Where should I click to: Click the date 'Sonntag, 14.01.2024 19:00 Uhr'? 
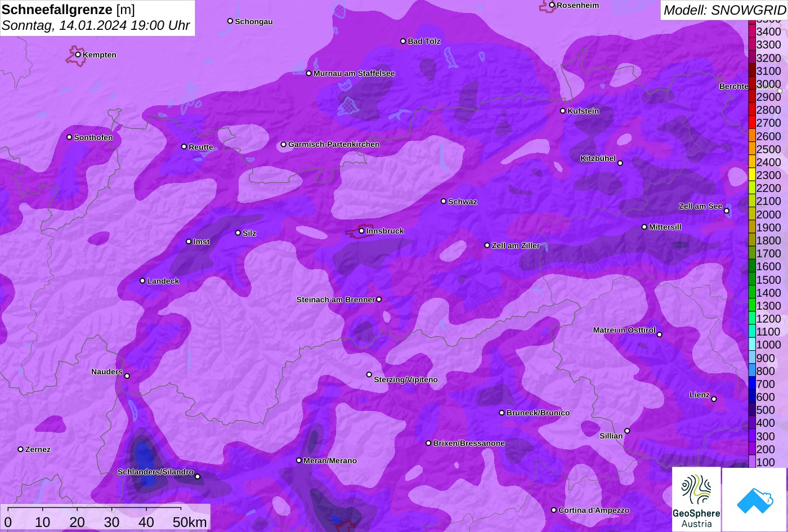click(96, 26)
